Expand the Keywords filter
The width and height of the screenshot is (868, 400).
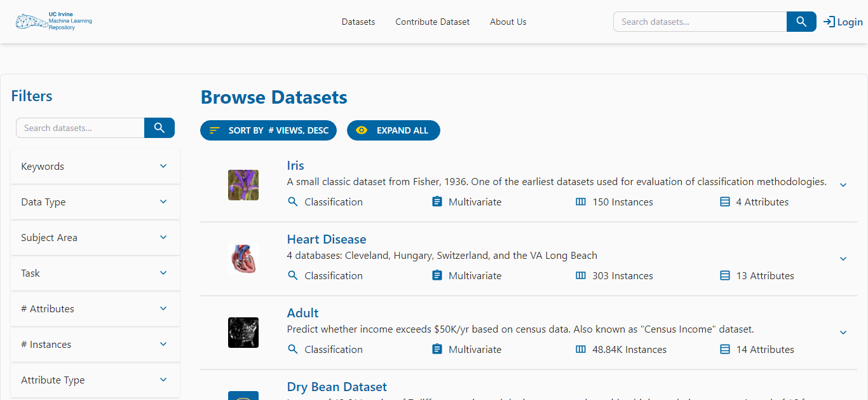click(95, 167)
